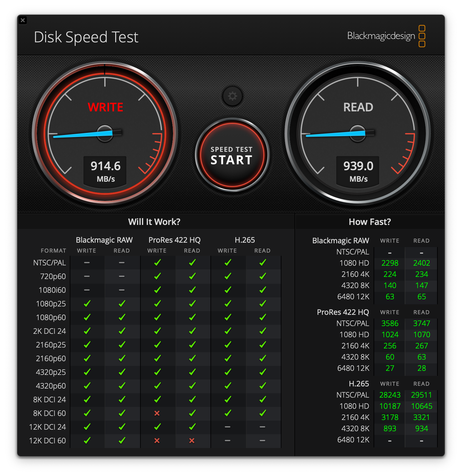This screenshot has height=476, width=462.
Task: Click the 1080i60 format row label
Action: point(52,290)
